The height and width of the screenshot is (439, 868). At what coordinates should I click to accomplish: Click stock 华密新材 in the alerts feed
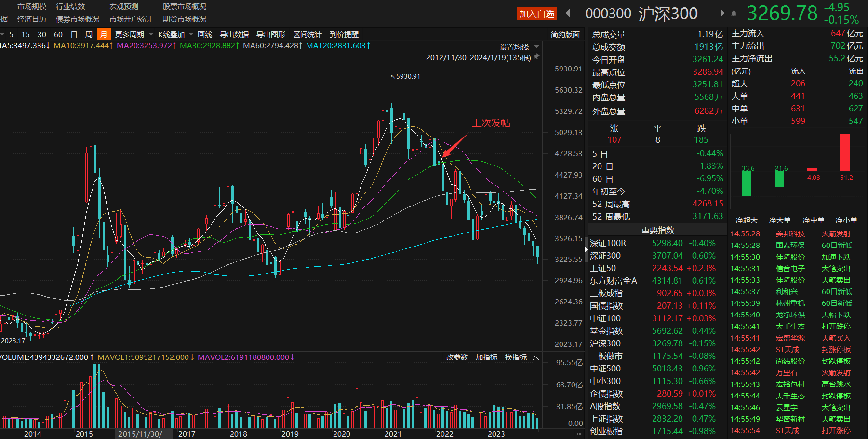point(790,419)
